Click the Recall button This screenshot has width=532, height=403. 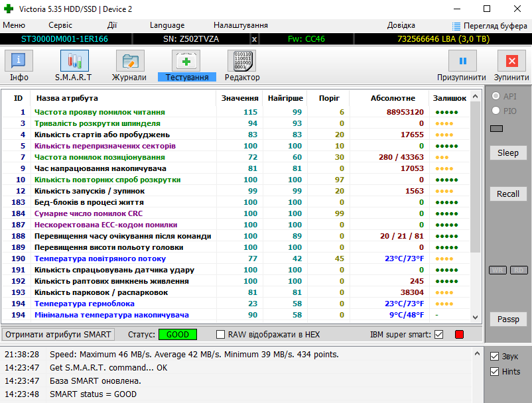pyautogui.click(x=507, y=194)
